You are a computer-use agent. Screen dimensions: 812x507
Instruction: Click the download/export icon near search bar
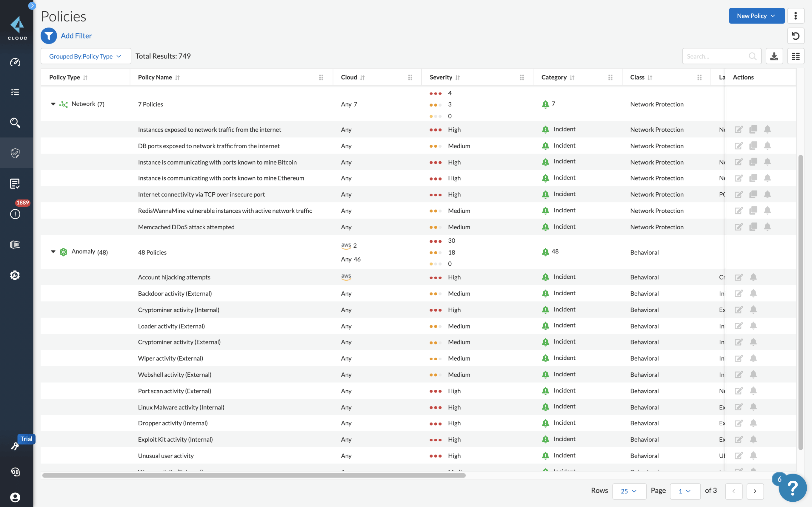775,56
